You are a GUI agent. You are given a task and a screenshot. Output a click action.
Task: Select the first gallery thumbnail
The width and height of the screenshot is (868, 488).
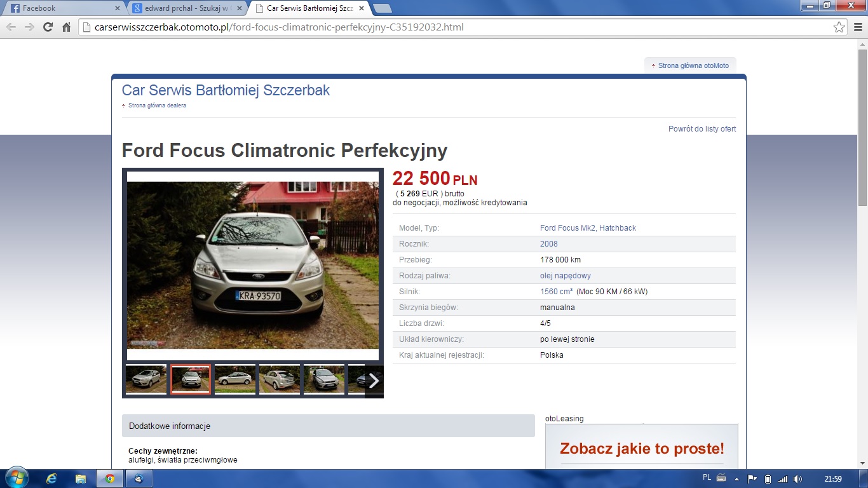click(x=146, y=379)
